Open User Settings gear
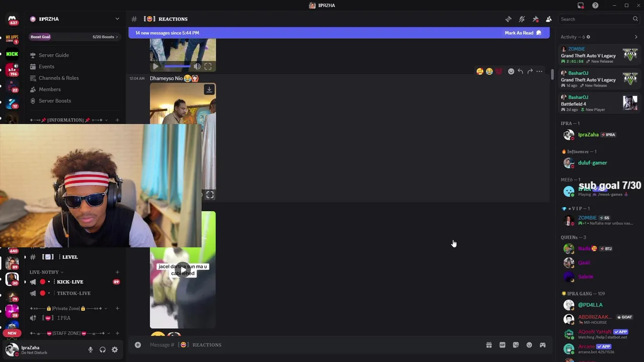Screen dimensions: 644x362 point(115,350)
